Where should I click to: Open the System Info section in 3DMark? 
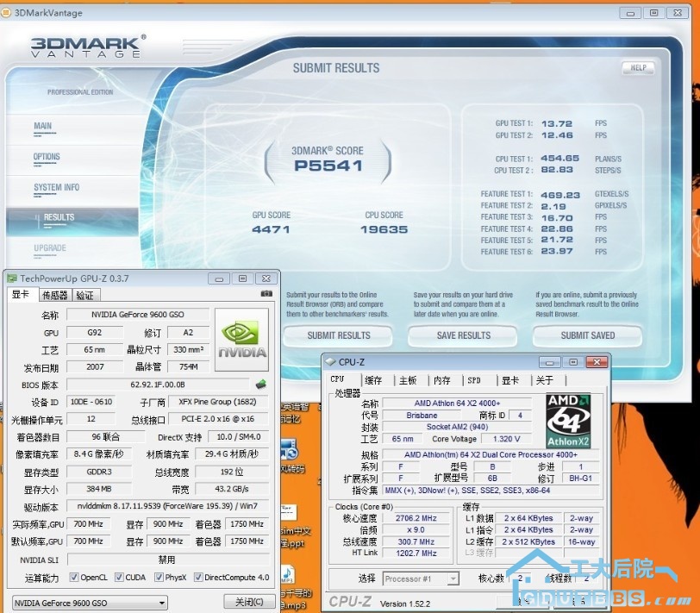click(x=56, y=187)
